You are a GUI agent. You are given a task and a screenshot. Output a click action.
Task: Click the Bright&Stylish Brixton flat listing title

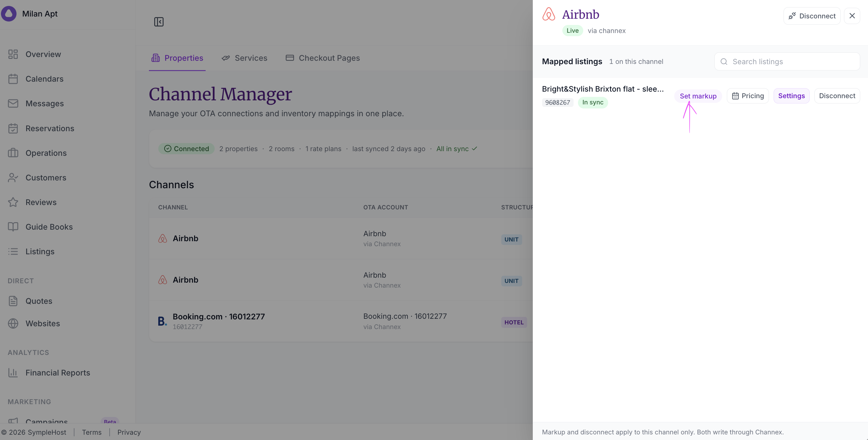pyautogui.click(x=603, y=89)
